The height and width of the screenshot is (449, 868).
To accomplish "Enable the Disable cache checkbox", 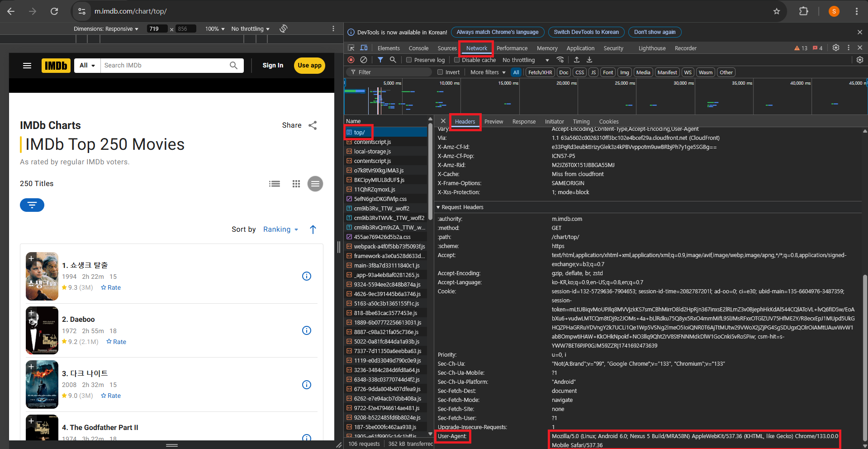I will pos(457,60).
